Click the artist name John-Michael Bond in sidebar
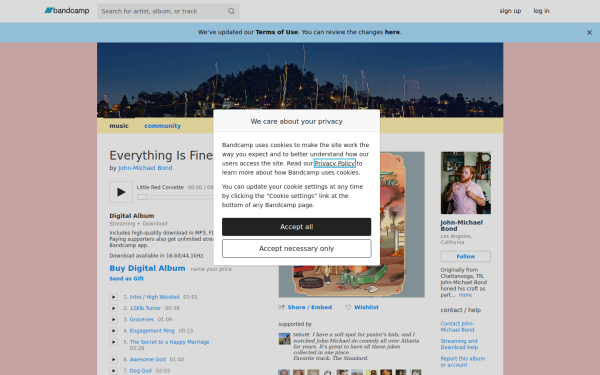The width and height of the screenshot is (600, 375). (x=461, y=226)
